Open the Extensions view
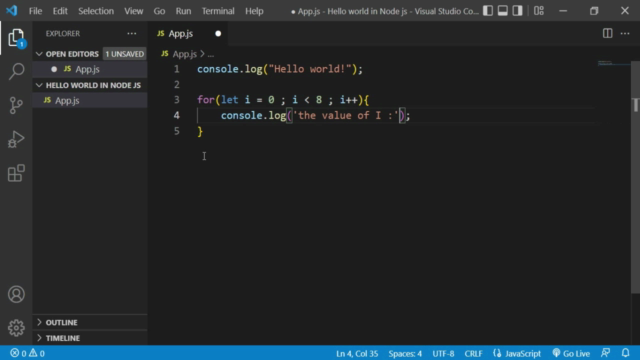This screenshot has height=360, width=640. pyautogui.click(x=16, y=173)
